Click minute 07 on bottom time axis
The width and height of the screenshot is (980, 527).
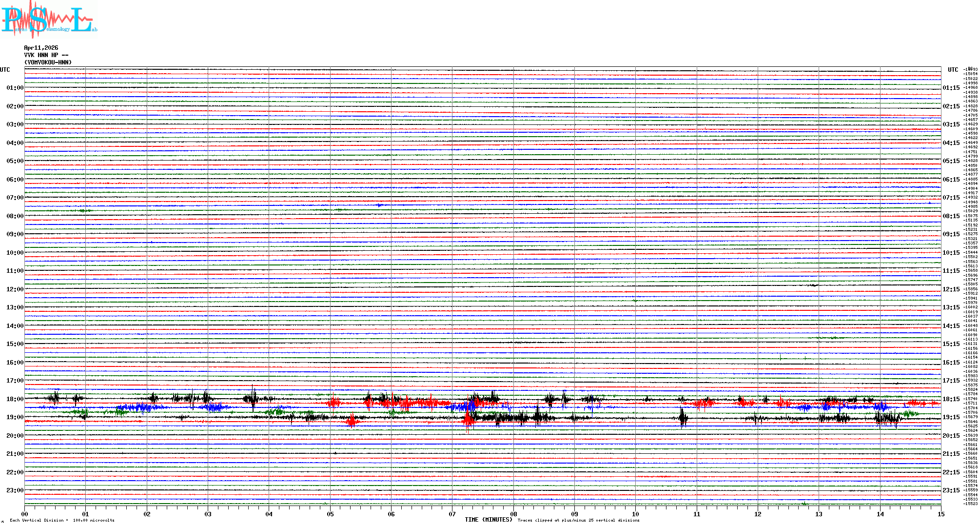point(452,514)
